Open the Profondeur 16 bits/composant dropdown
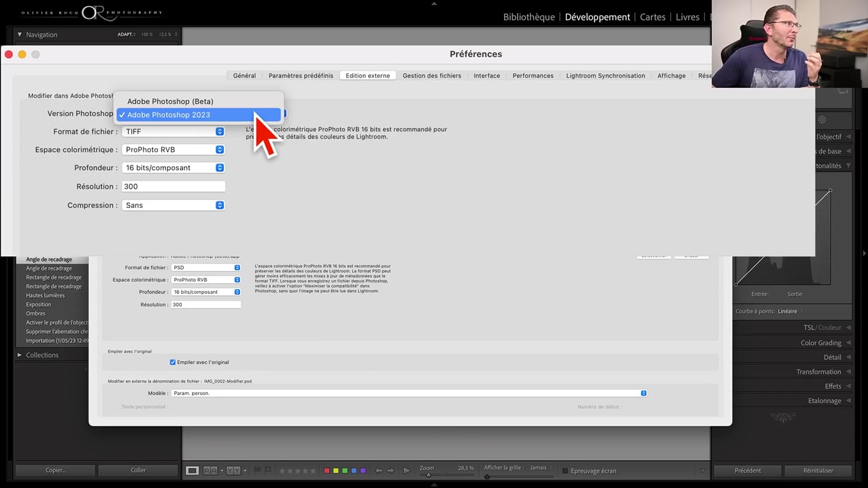 [x=173, y=168]
